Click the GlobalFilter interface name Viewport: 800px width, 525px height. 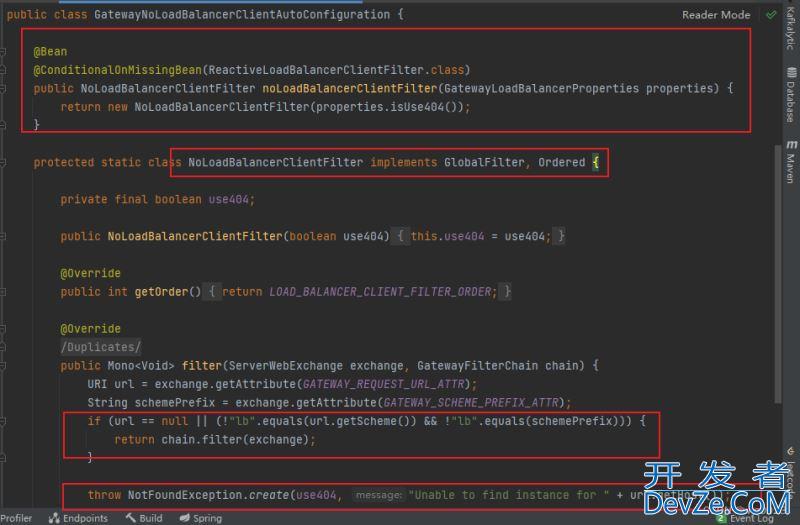coord(484,162)
